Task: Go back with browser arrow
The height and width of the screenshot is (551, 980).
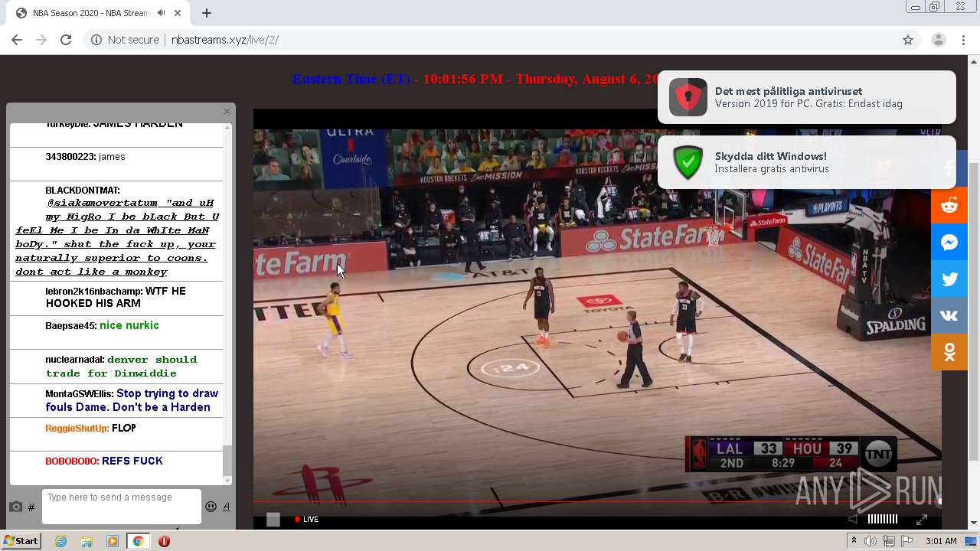Action: [x=17, y=40]
